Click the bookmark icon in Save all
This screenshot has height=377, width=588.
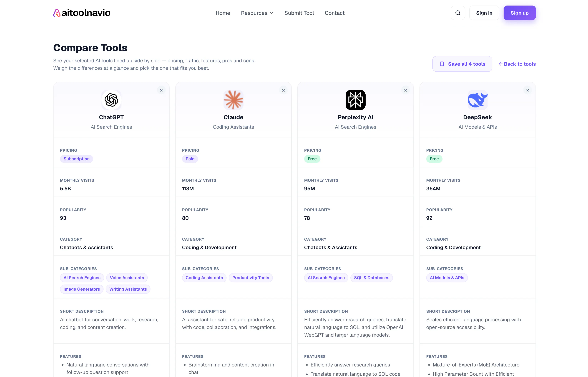pyautogui.click(x=442, y=64)
